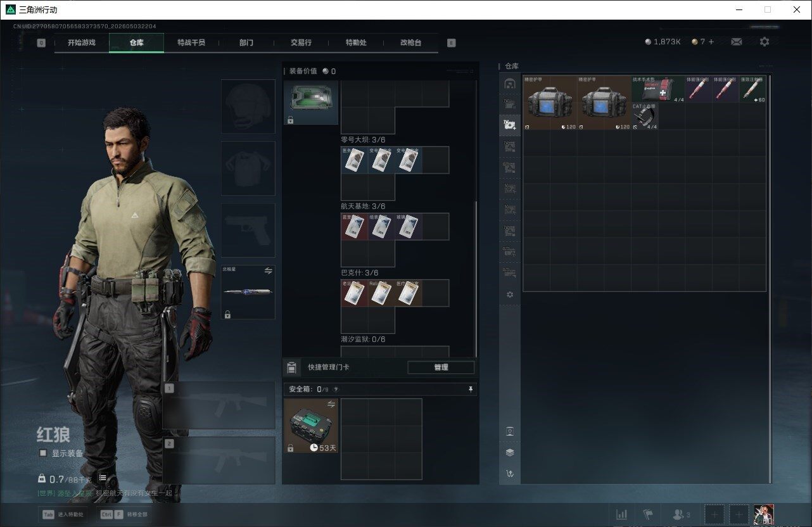
Task: Select the empty pistol slot
Action: click(x=248, y=231)
